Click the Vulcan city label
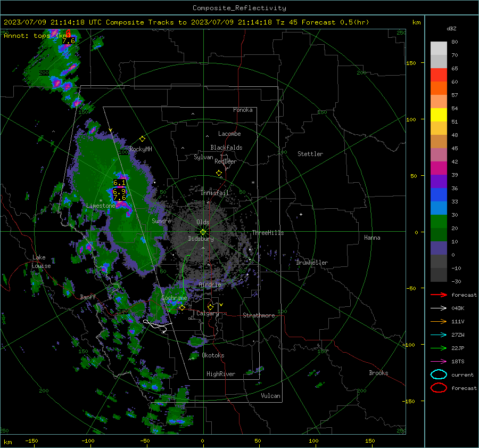This screenshot has width=479, height=448. tap(270, 396)
